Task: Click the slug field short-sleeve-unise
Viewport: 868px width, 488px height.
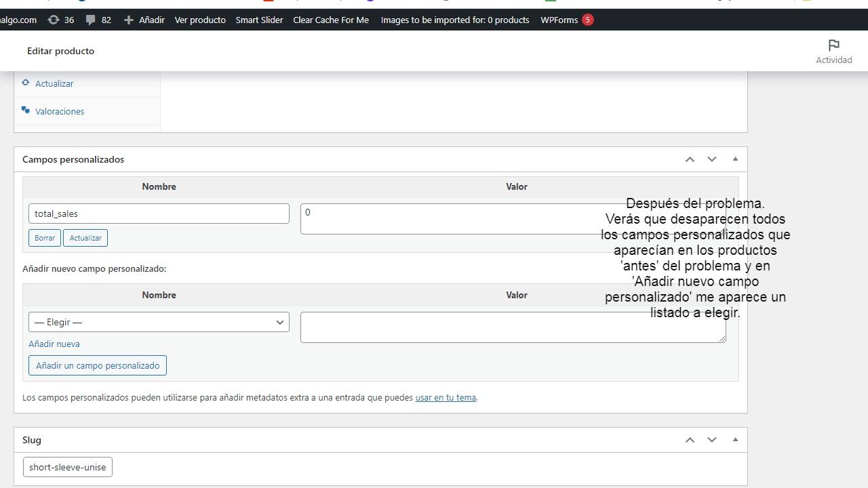Action: tap(68, 467)
